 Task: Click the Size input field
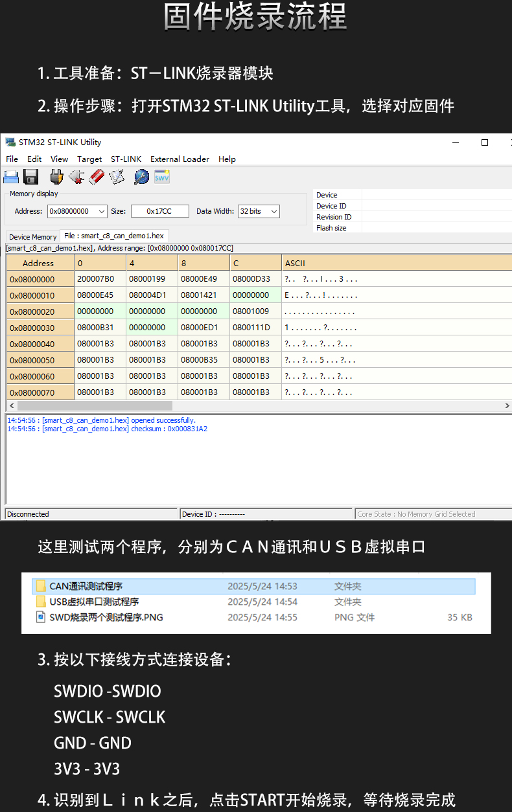[x=159, y=212]
